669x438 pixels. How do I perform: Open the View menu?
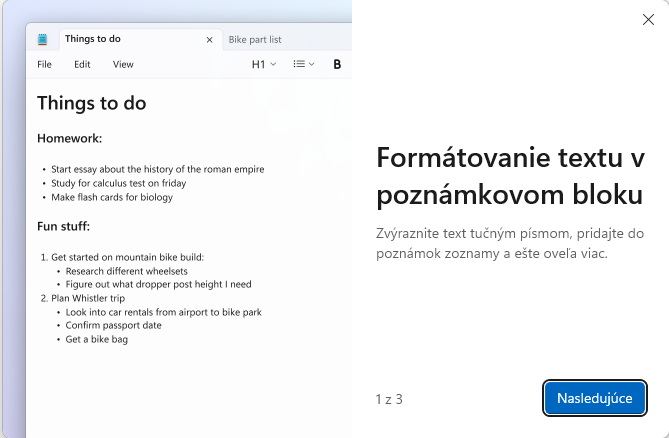coord(123,64)
